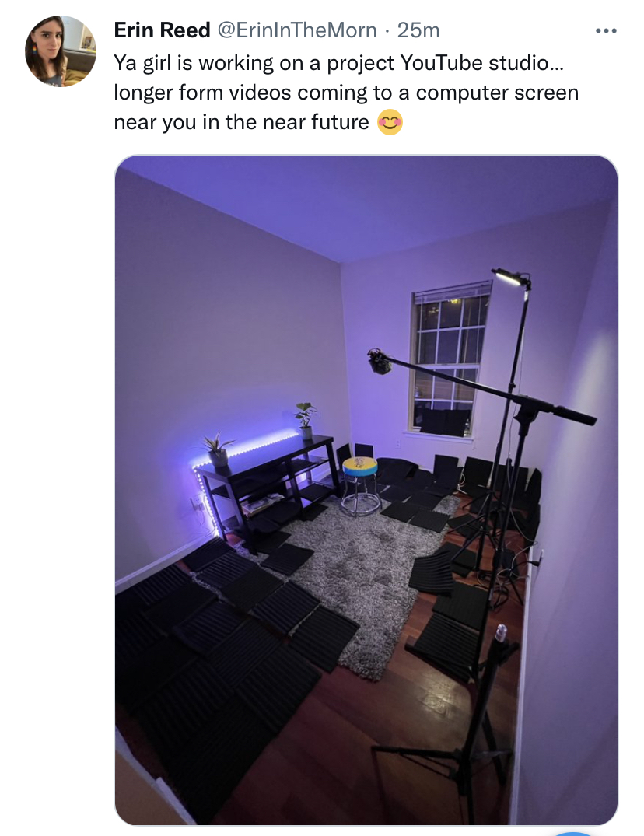Visit the @ErinInTheMorn handle link

296,30
